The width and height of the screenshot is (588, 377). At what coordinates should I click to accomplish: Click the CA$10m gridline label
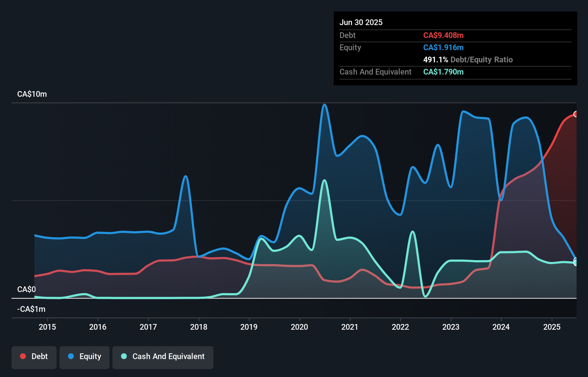(x=32, y=94)
